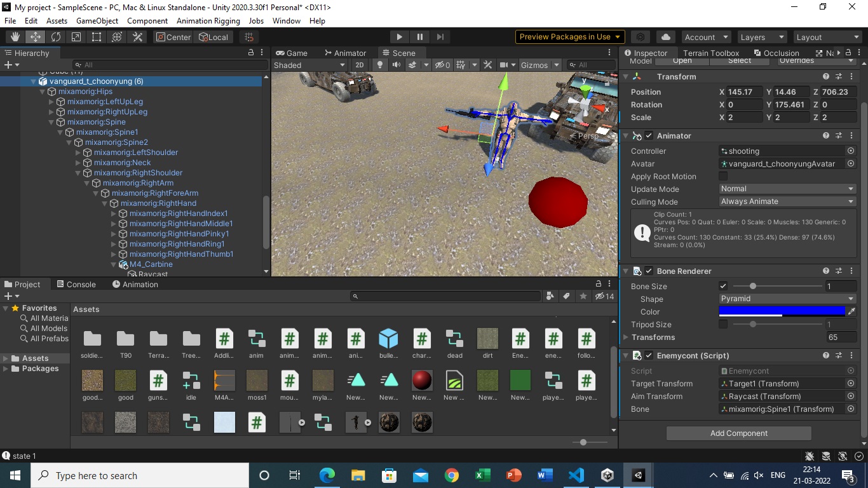The height and width of the screenshot is (488, 868).
Task: Open the Animation Rigging menu
Action: point(208,21)
